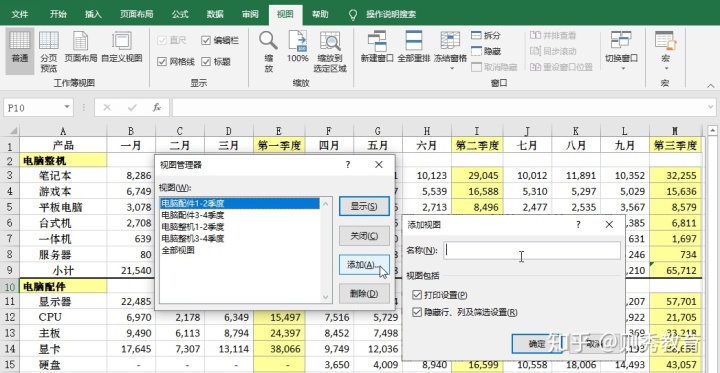The image size is (720, 373).
Task: Close the 视图管理器 dialog with X
Action: (378, 164)
